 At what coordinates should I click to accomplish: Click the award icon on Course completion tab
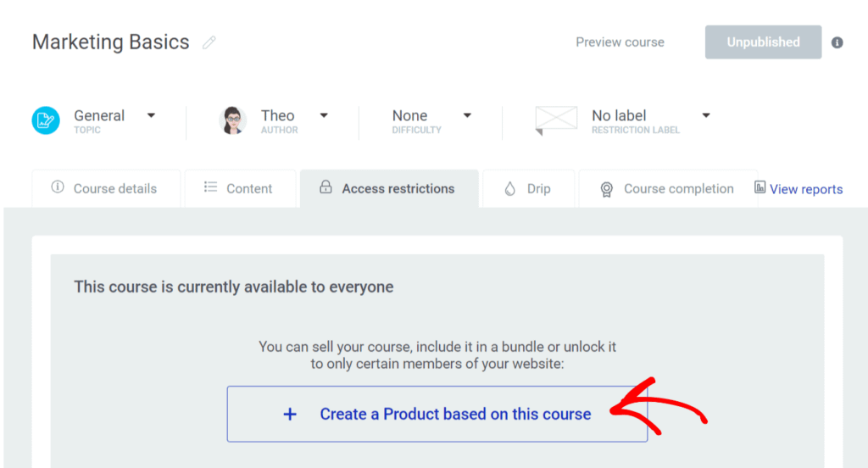click(x=606, y=189)
